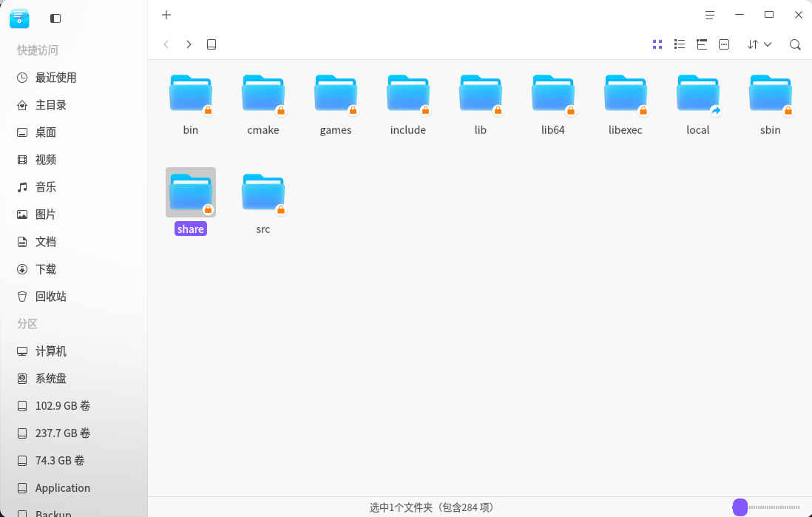The width and height of the screenshot is (812, 517).
Task: Open the hamburger menu
Action: tap(709, 15)
